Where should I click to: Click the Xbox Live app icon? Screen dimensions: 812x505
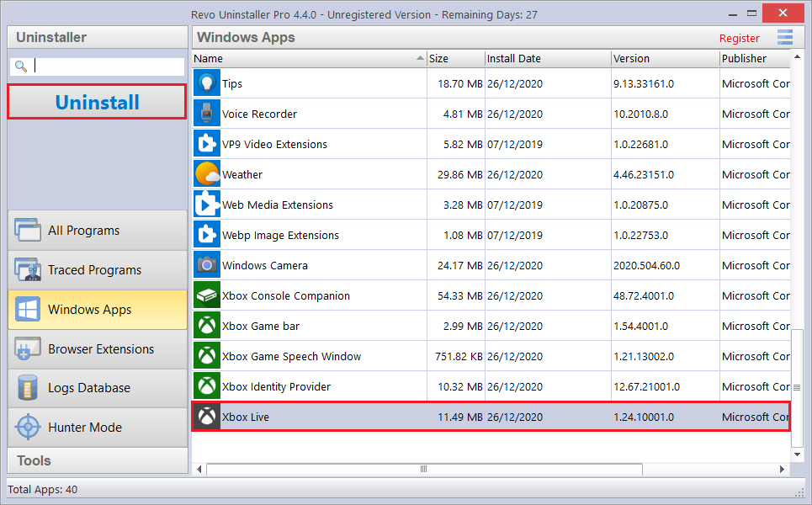[207, 417]
